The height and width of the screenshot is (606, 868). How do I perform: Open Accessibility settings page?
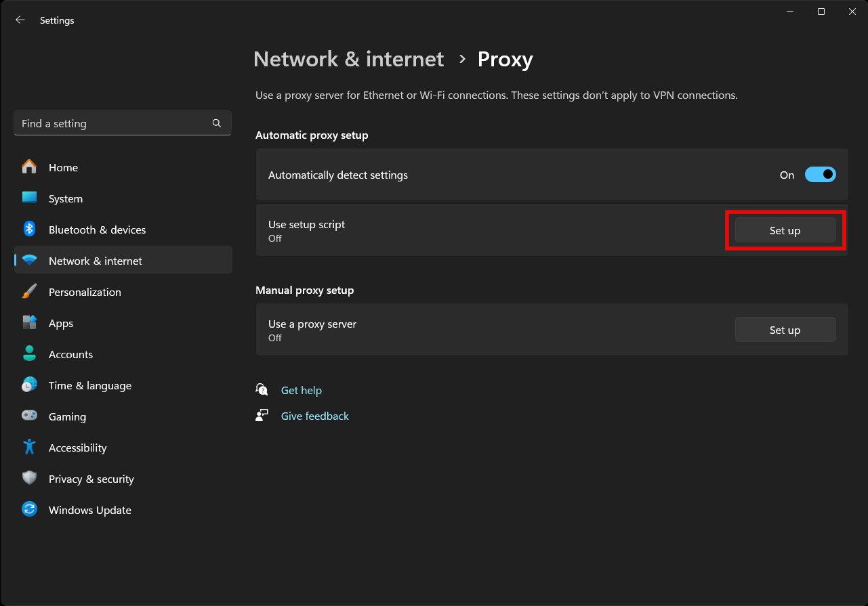77,448
